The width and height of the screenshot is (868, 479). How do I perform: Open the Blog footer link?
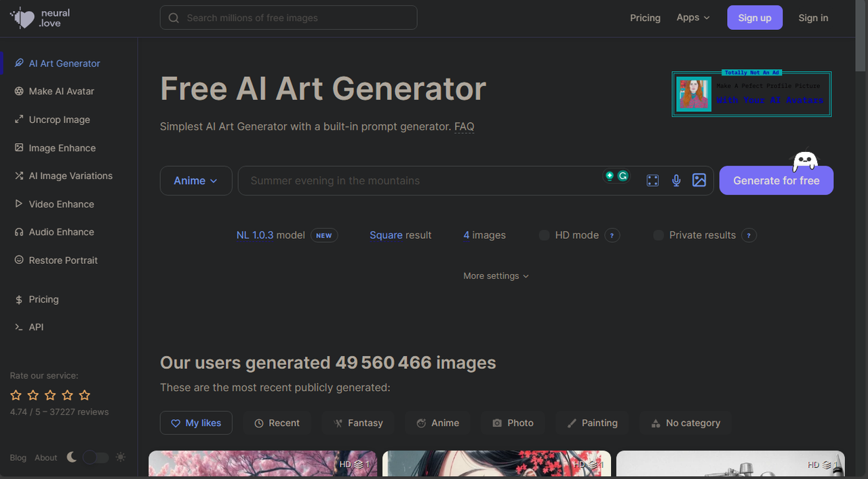18,458
